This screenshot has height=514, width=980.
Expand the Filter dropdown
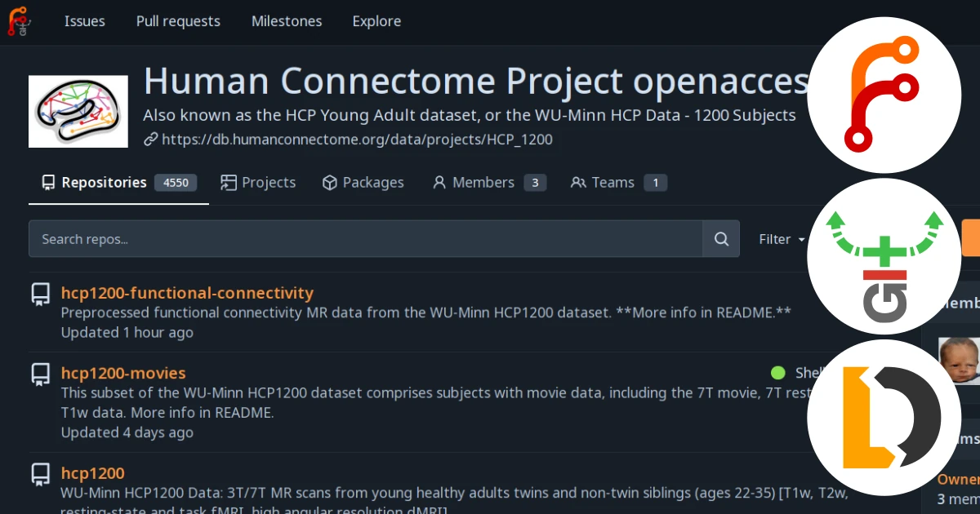click(782, 239)
